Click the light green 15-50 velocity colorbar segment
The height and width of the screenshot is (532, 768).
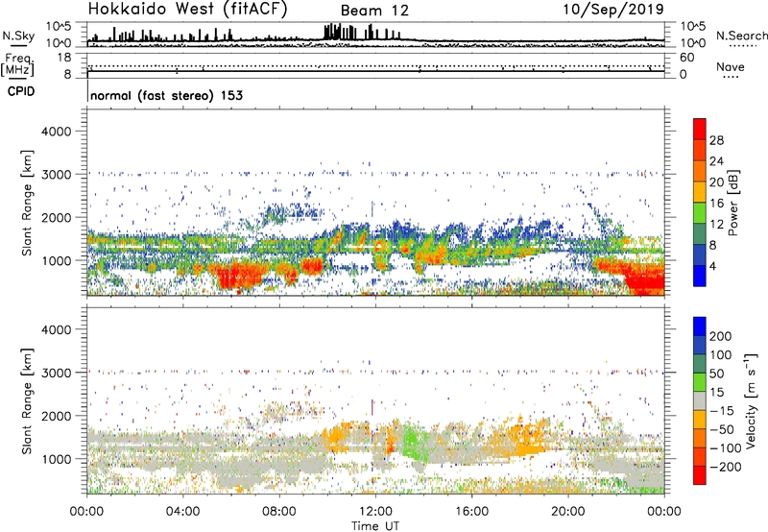point(700,383)
